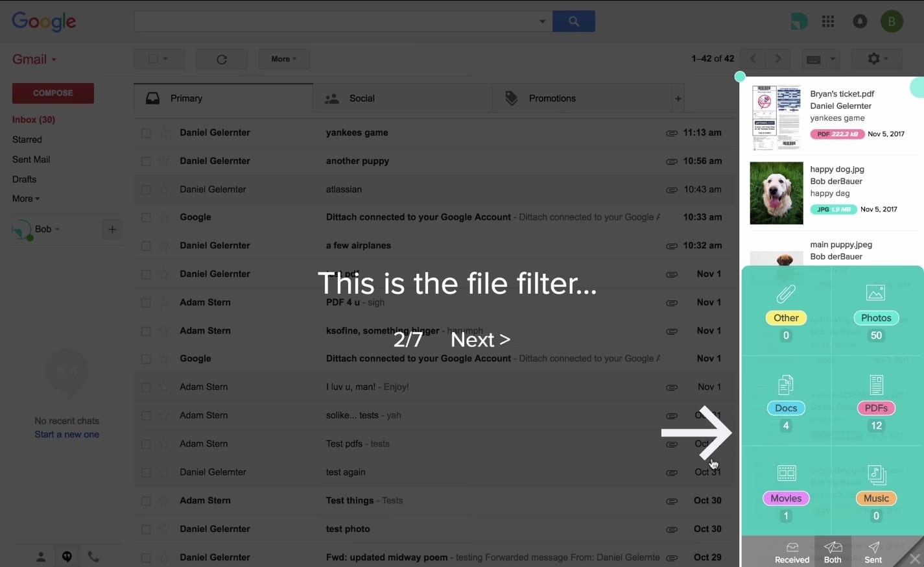
Task: Open account avatar B
Action: [x=892, y=21]
